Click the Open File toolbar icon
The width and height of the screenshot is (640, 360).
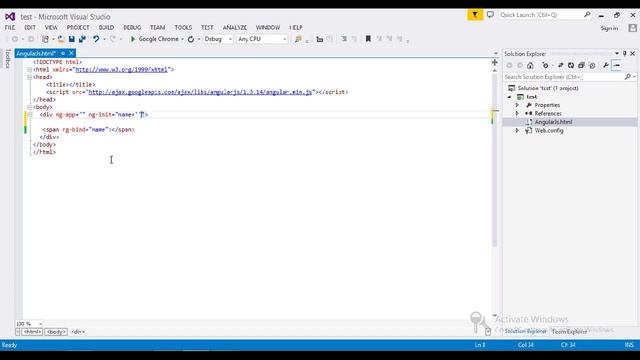61,39
